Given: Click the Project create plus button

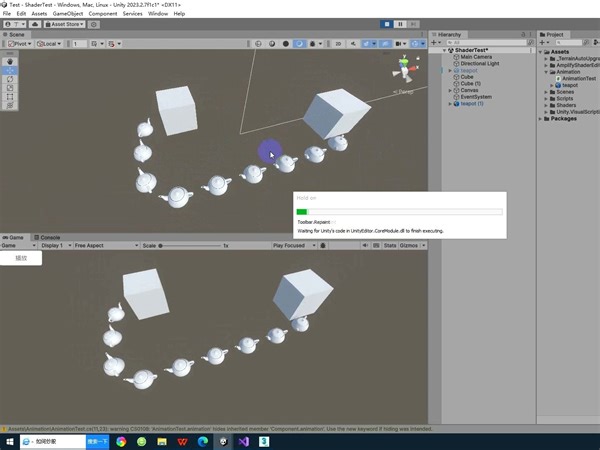Looking at the screenshot, I should point(542,43).
